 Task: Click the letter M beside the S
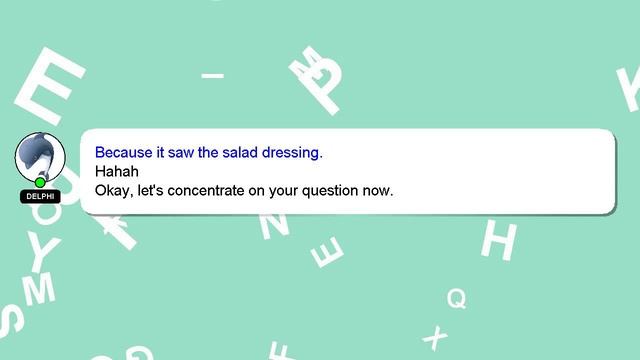[x=38, y=290]
